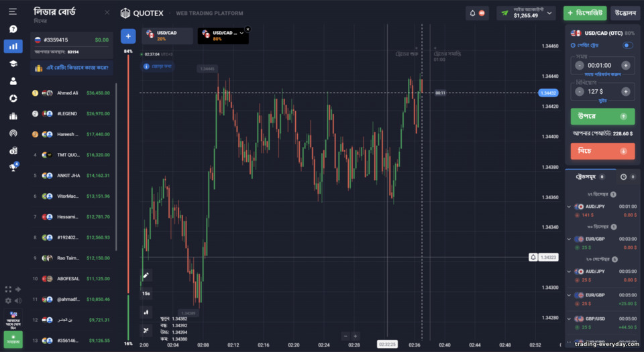
Task: Open the coins and dollar sidebar icon
Action: [13, 151]
